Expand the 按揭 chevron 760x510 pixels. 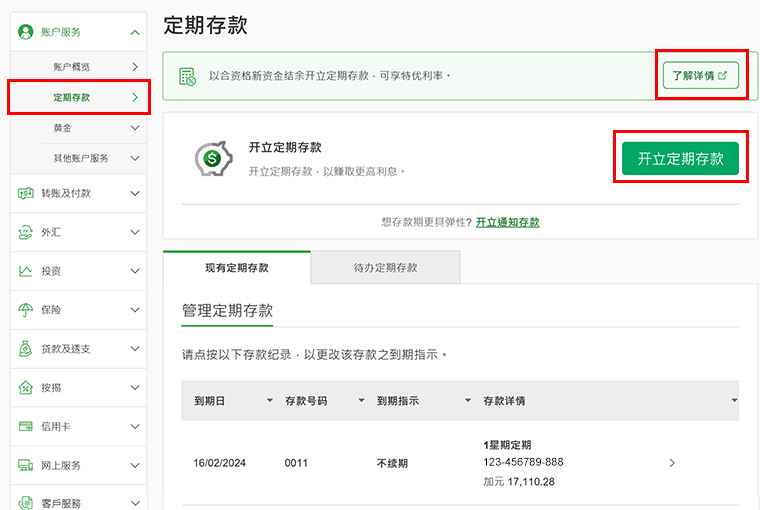coord(135,387)
